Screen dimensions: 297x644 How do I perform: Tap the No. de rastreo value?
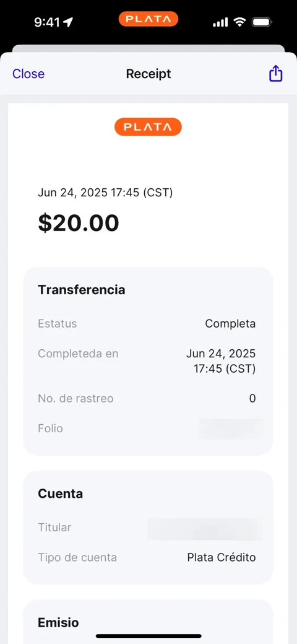point(252,398)
